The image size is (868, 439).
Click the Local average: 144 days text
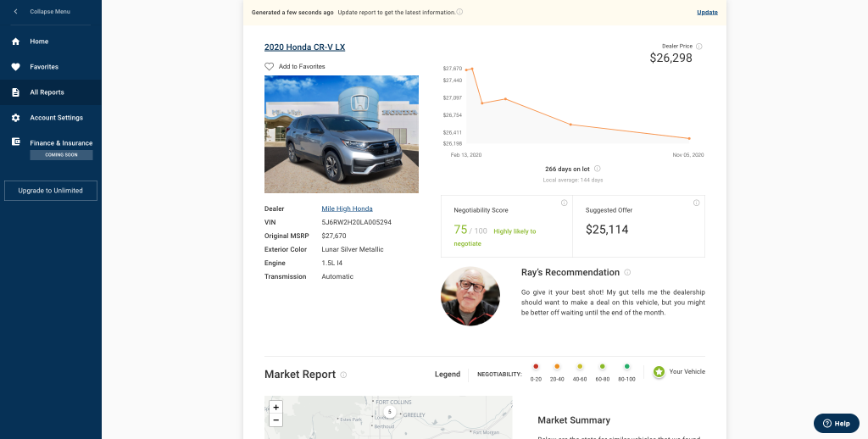pyautogui.click(x=573, y=181)
